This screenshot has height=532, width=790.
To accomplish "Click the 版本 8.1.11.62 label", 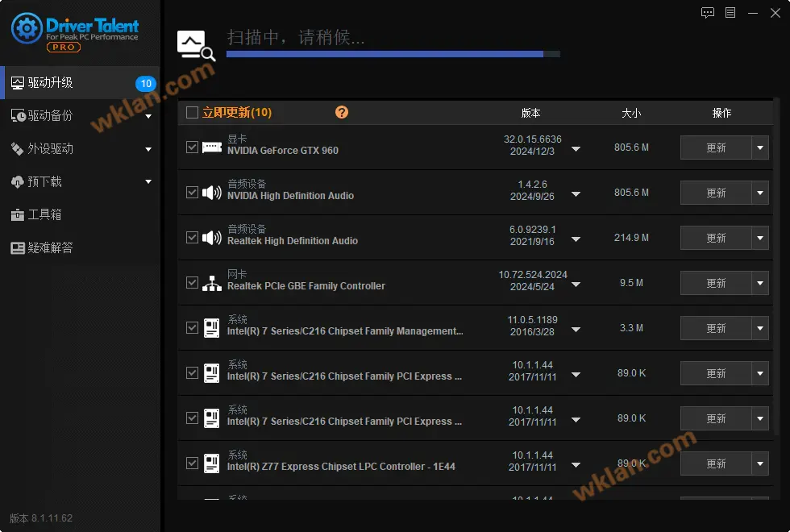I will [x=41, y=517].
